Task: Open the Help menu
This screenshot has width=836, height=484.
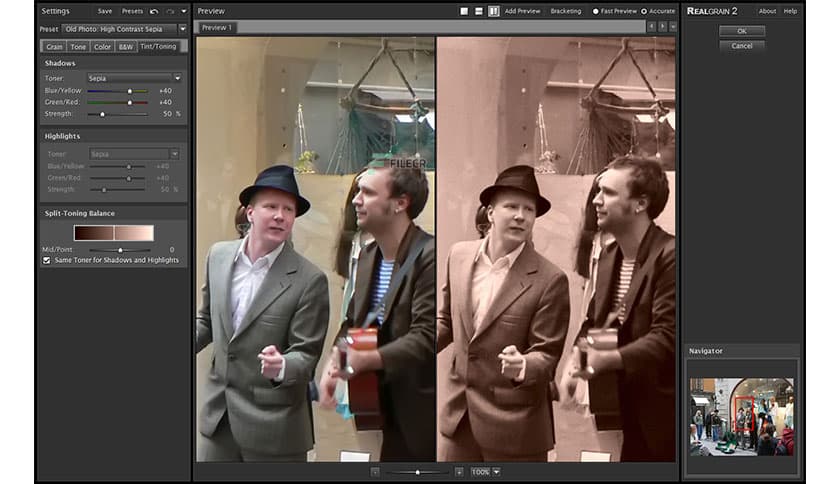Action: 790,11
